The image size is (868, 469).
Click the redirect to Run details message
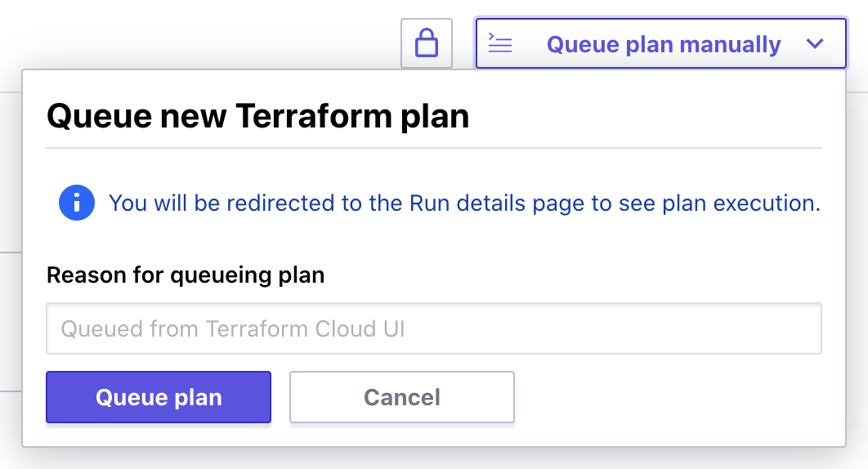(x=464, y=203)
